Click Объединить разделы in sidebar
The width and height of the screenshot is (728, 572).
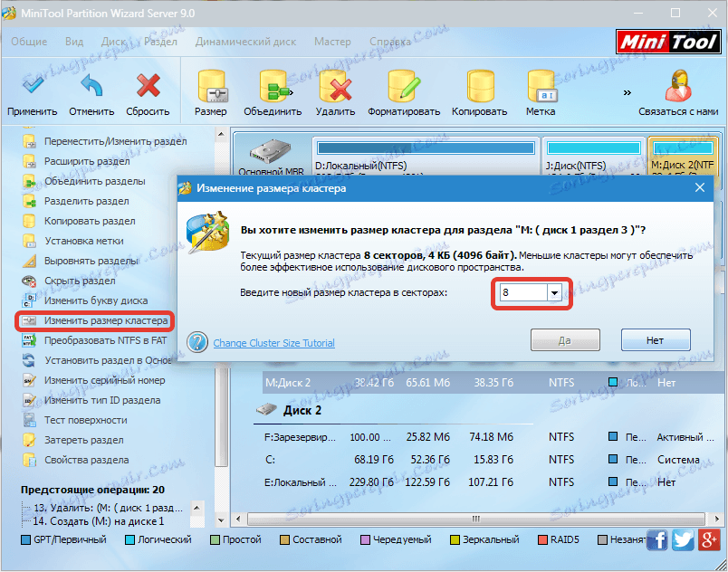(x=83, y=181)
